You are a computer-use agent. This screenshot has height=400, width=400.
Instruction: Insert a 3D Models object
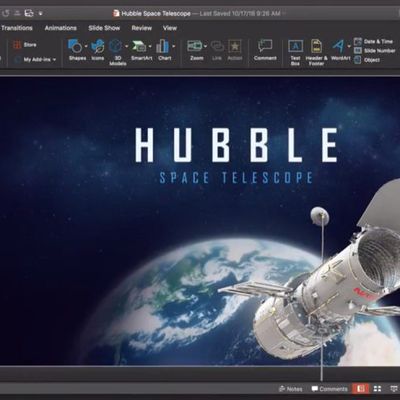tap(116, 46)
